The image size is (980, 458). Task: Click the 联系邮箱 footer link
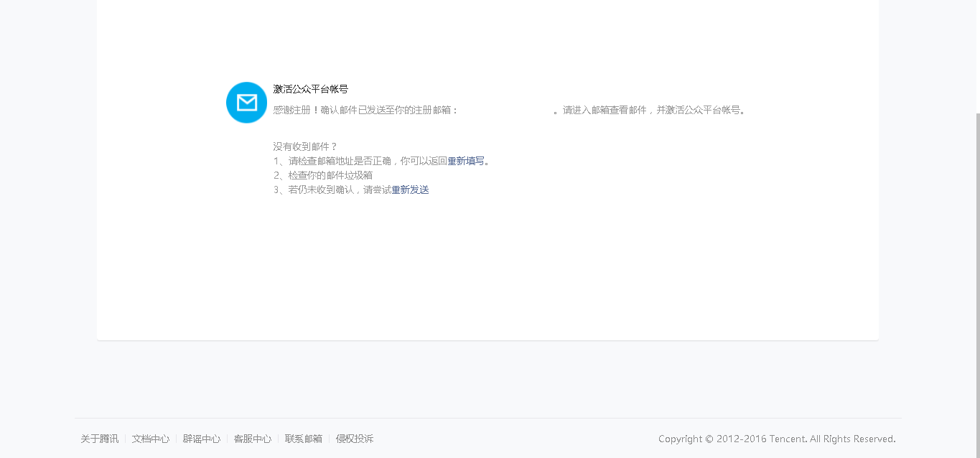click(x=303, y=439)
